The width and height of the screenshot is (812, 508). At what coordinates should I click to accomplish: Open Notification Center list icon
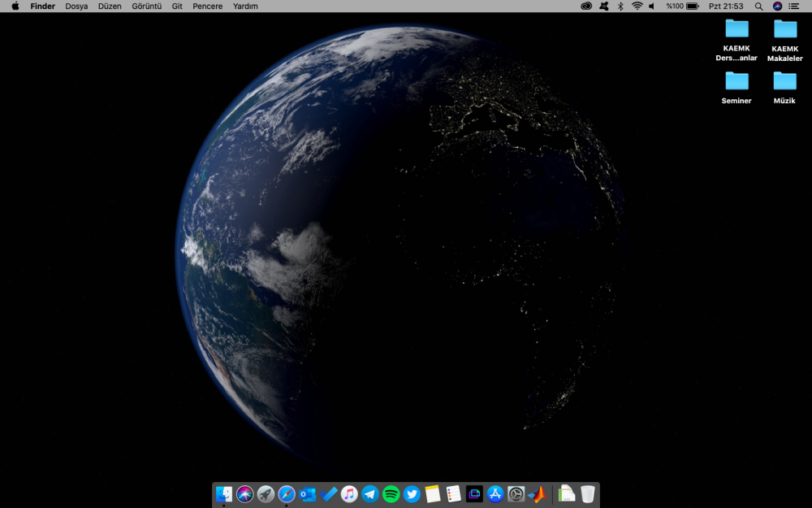point(793,6)
